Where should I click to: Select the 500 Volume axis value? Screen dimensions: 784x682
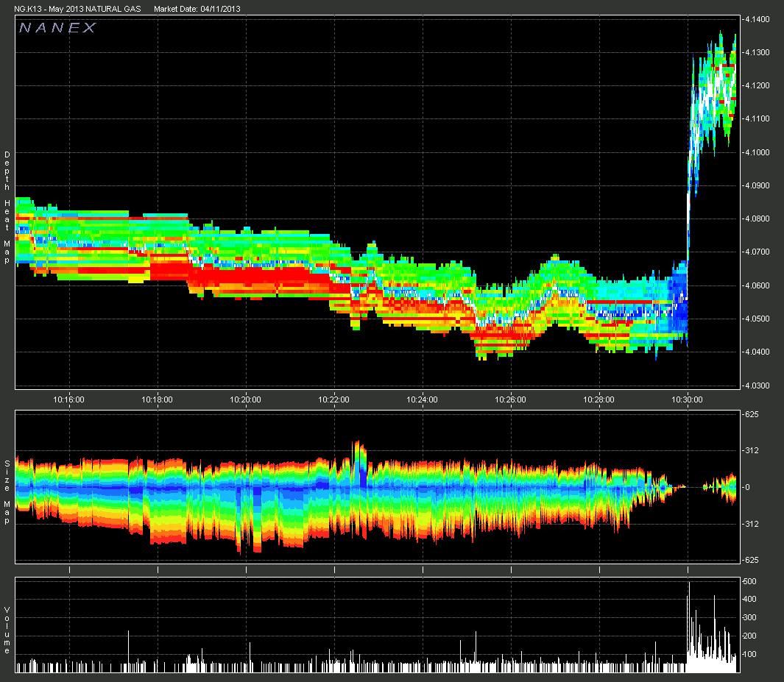coord(750,581)
